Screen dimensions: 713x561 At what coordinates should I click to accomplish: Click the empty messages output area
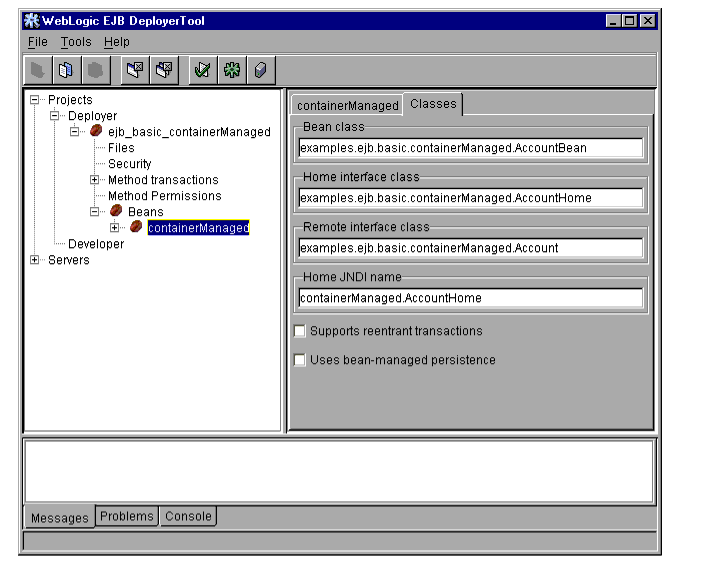coord(339,471)
